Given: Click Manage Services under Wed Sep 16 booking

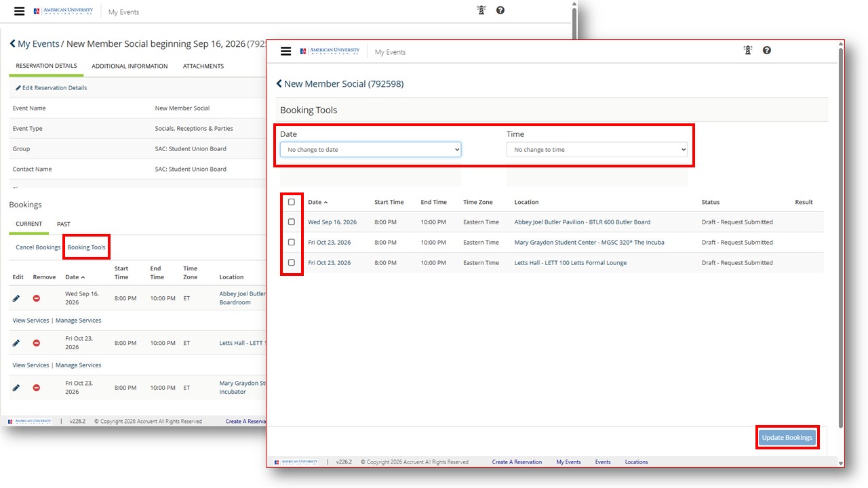Looking at the screenshot, I should tap(79, 321).
